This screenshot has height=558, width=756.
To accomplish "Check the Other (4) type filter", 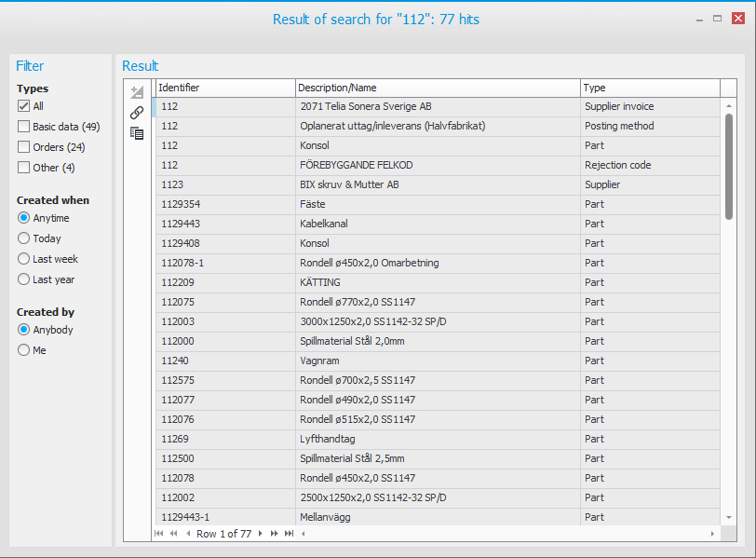I will click(x=24, y=168).
